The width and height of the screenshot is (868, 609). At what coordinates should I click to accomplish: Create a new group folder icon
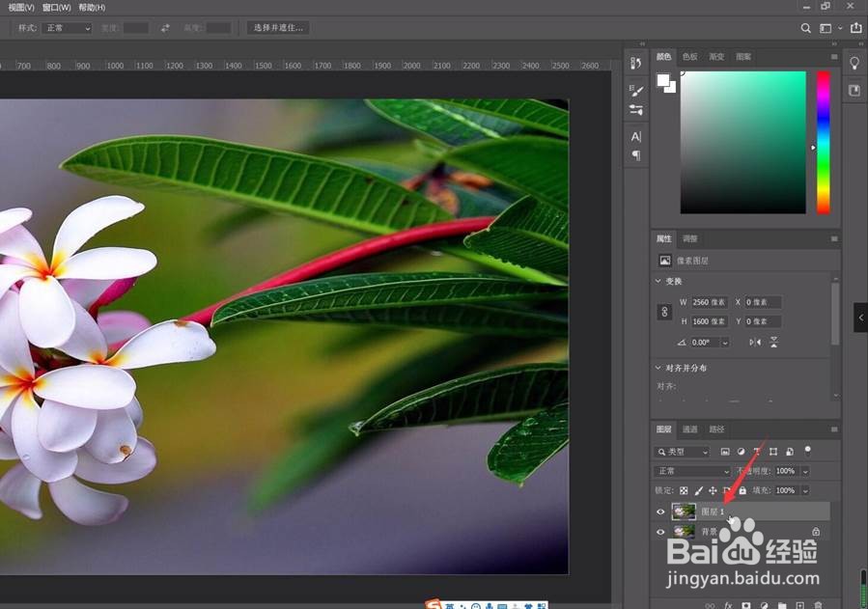click(782, 605)
